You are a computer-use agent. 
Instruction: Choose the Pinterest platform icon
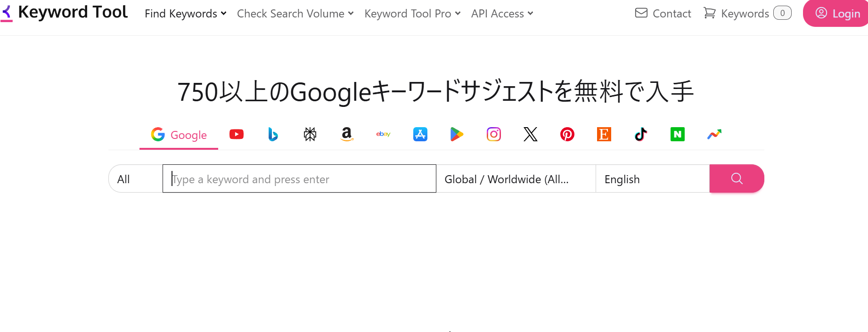point(567,135)
